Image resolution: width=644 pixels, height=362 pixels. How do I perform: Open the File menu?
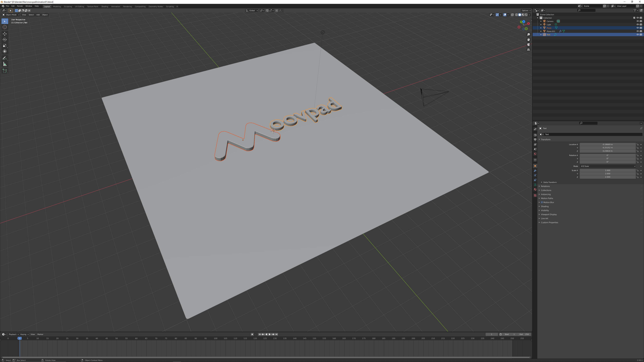click(x=7, y=6)
